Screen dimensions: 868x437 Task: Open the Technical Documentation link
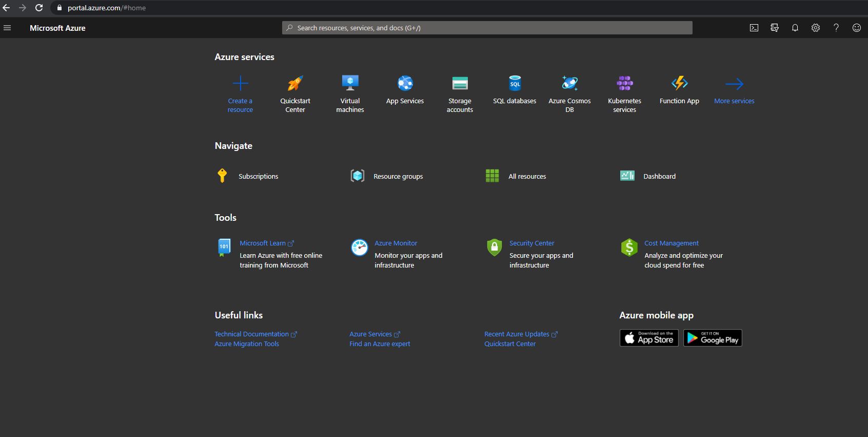coord(252,334)
